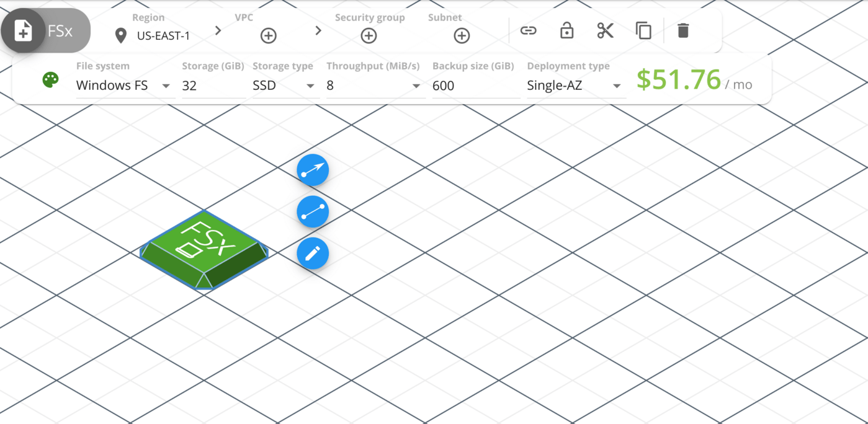The image size is (868, 424).
Task: Click the US-EAST-1 region text
Action: pyautogui.click(x=164, y=36)
